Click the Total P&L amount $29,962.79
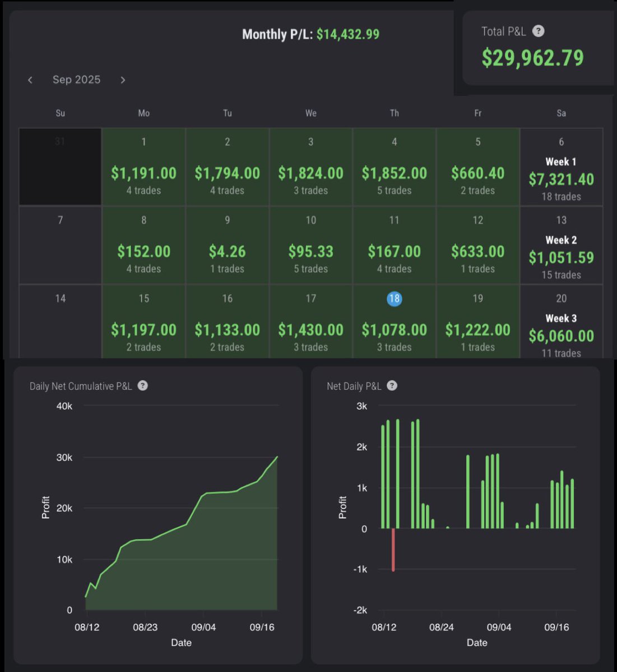 (x=533, y=58)
